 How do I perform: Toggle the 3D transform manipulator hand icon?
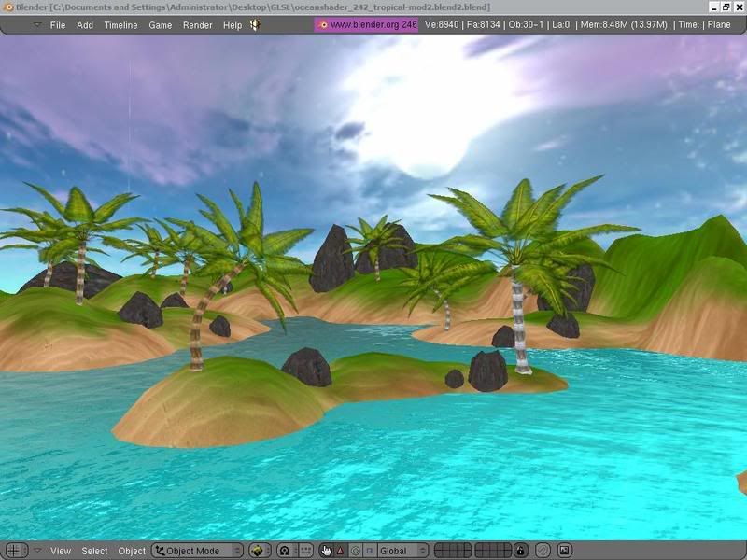[326, 551]
